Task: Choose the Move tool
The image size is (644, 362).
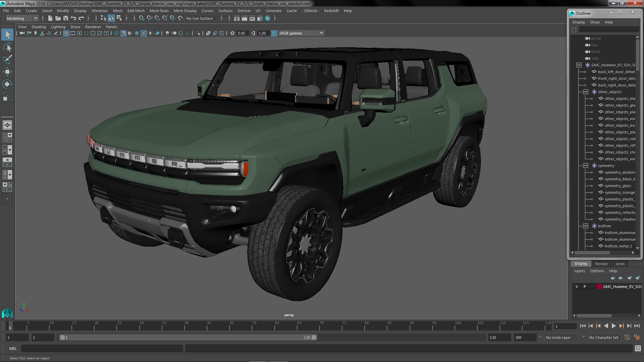Action: click(7, 72)
